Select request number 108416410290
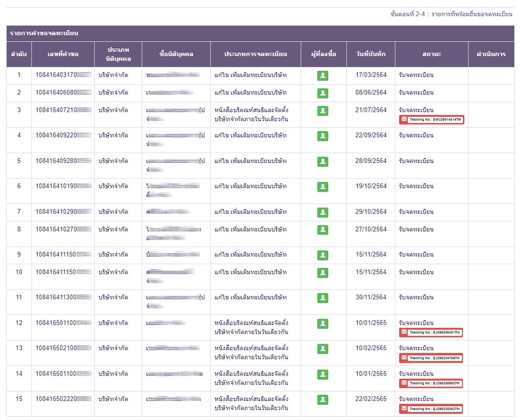Image resolution: width=520 pixels, height=420 pixels. click(x=63, y=212)
